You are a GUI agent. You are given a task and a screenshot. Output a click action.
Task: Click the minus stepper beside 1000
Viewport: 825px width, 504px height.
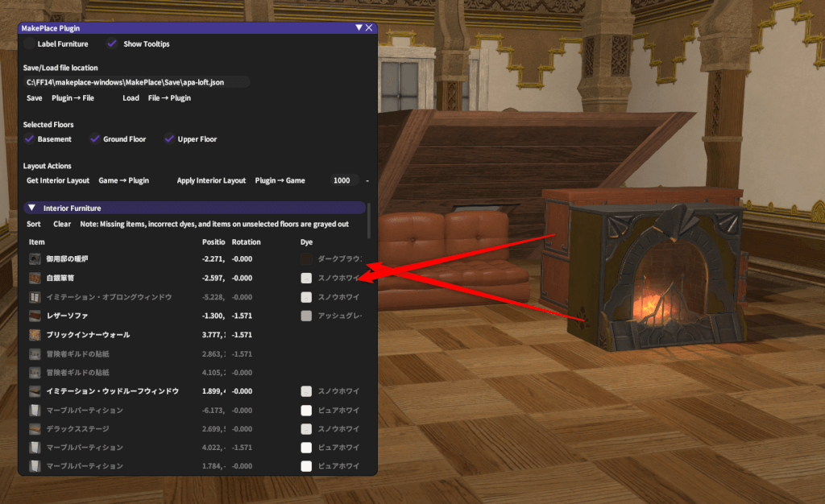click(x=367, y=180)
